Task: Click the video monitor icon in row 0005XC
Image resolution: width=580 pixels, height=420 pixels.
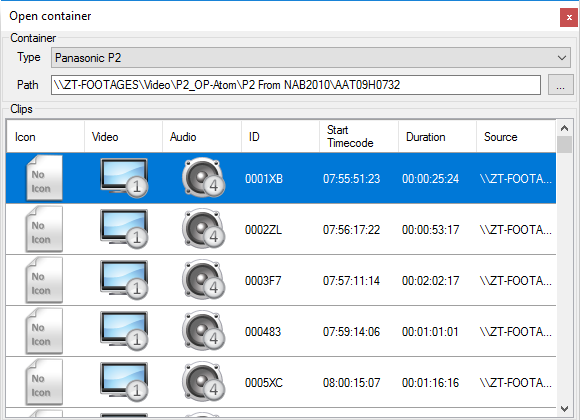Action: tap(124, 382)
